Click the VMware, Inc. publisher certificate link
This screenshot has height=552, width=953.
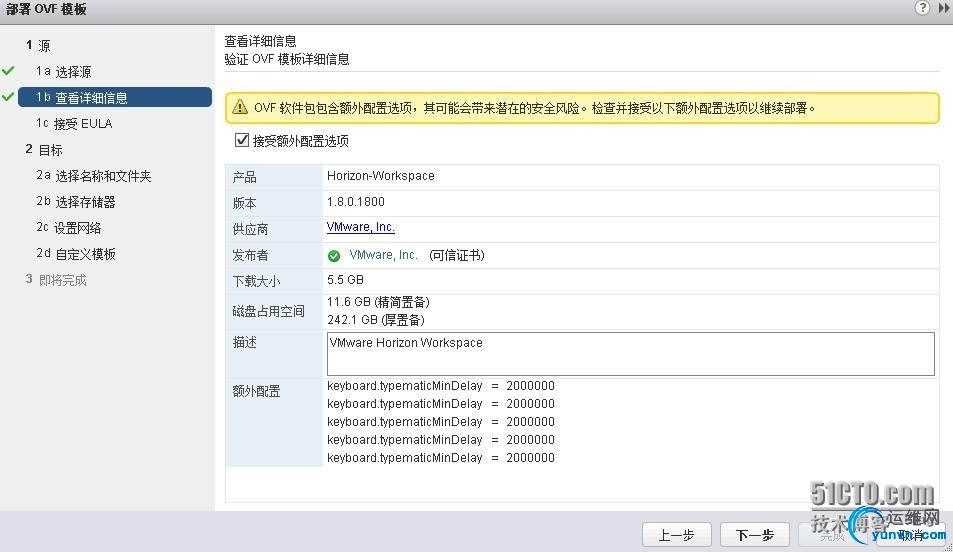383,255
